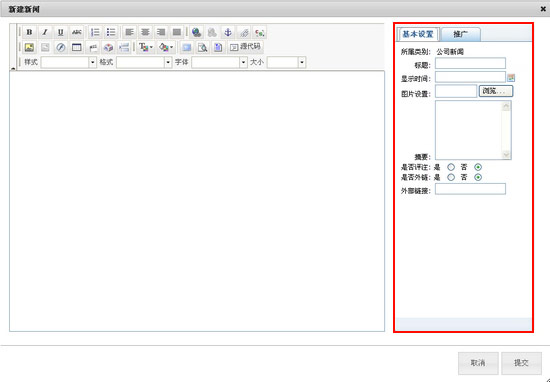Image resolution: width=550 pixels, height=382 pixels.
Task: Center align the text
Action: (145, 32)
